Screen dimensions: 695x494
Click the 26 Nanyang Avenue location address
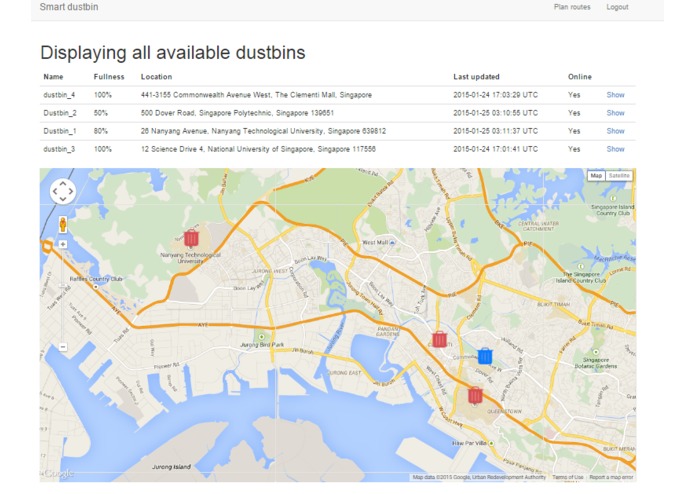(263, 131)
